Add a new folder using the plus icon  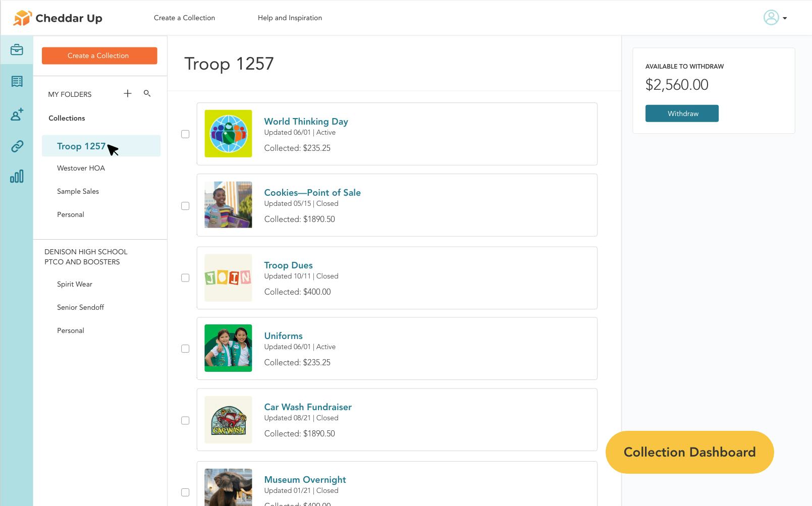(128, 93)
